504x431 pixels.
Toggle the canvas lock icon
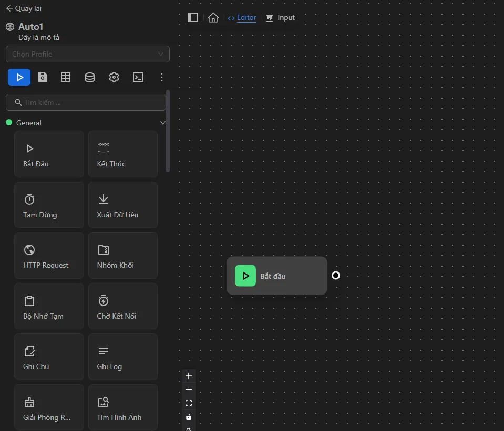point(189,417)
